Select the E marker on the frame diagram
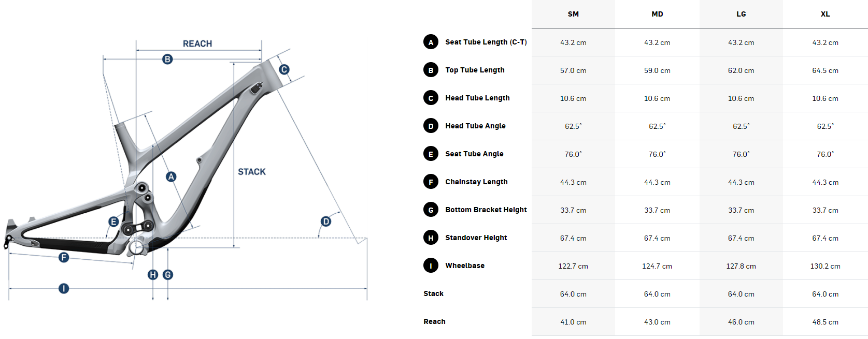Image resolution: width=868 pixels, height=339 pixels. pyautogui.click(x=113, y=222)
